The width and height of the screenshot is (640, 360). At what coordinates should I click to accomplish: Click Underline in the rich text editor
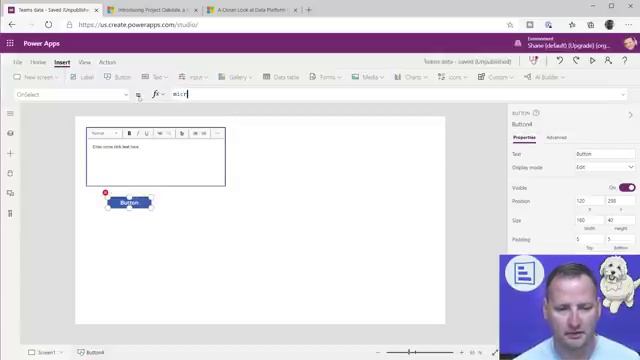147,133
